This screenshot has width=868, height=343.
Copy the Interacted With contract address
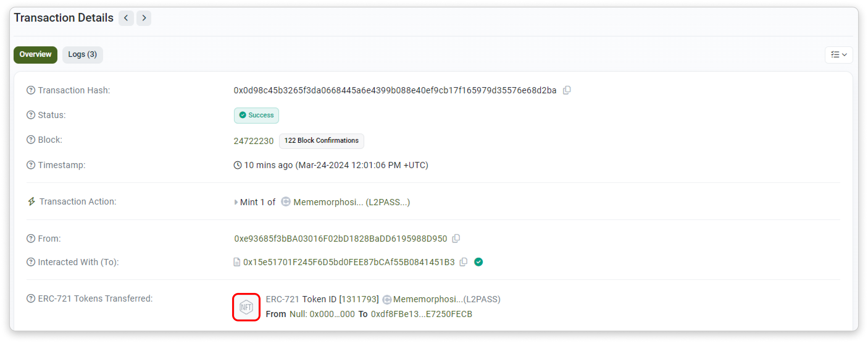point(464,262)
